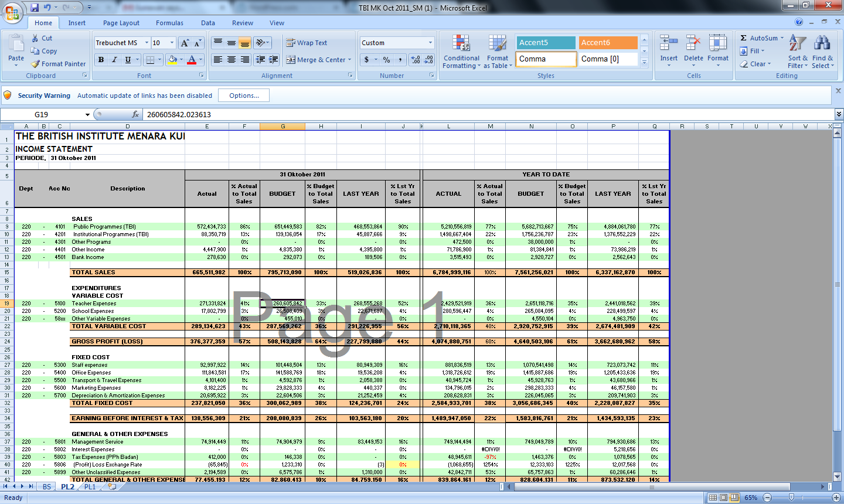Viewport: 844px width, 504px height.
Task: Click the Options... button in security warning
Action: pos(244,96)
